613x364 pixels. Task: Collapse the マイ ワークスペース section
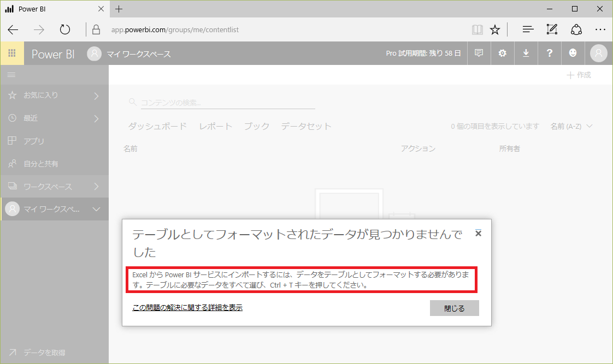(x=96, y=210)
